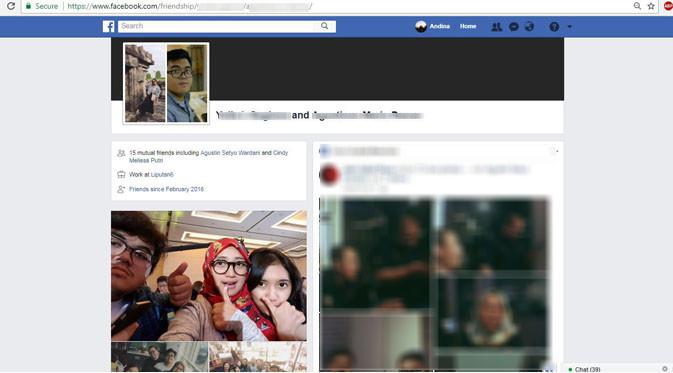Click Andina's small avatar in top bar
The image size is (673, 373).
click(421, 27)
